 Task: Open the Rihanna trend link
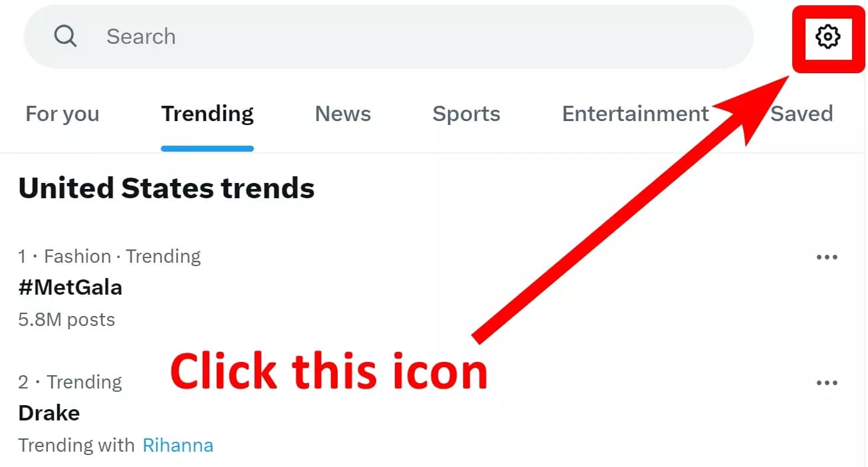click(177, 444)
